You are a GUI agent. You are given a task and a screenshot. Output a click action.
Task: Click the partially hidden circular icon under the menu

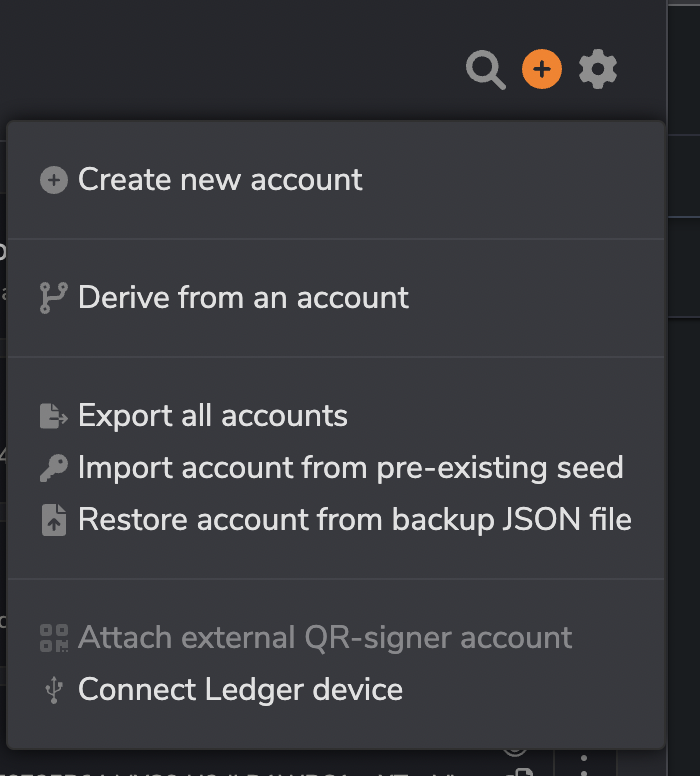click(515, 750)
